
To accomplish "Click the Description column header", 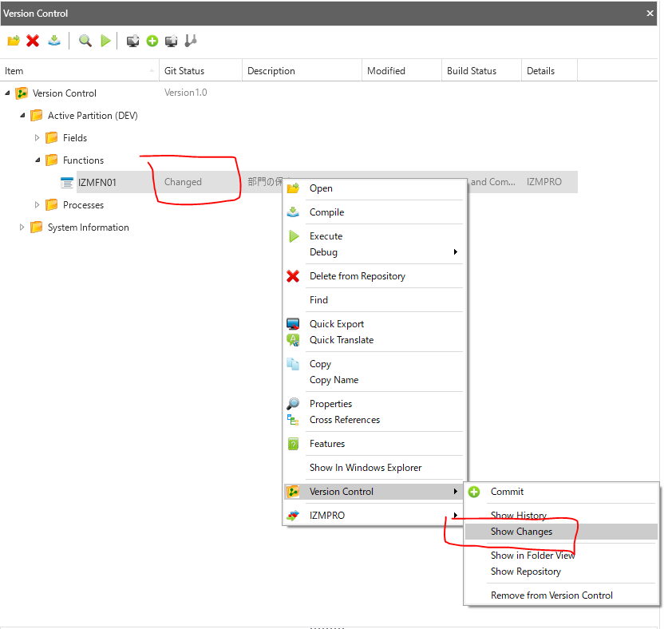I will tap(302, 71).
